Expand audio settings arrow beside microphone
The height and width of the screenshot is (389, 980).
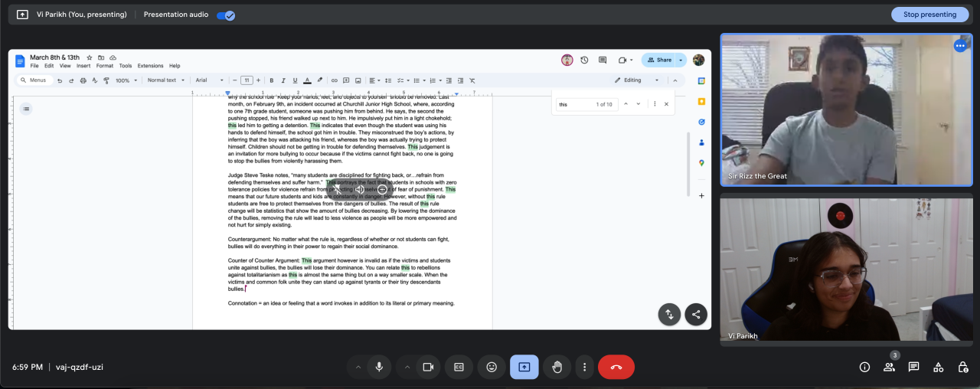point(358,367)
